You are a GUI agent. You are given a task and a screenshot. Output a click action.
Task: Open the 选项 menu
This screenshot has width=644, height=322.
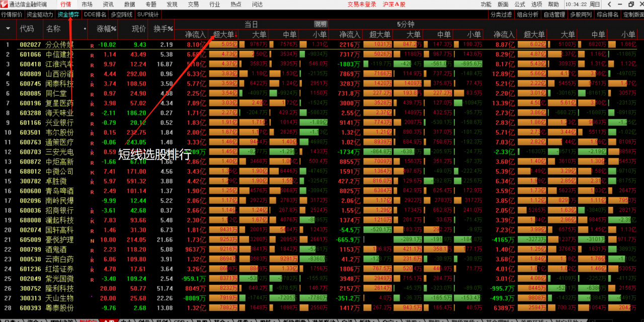536,4
